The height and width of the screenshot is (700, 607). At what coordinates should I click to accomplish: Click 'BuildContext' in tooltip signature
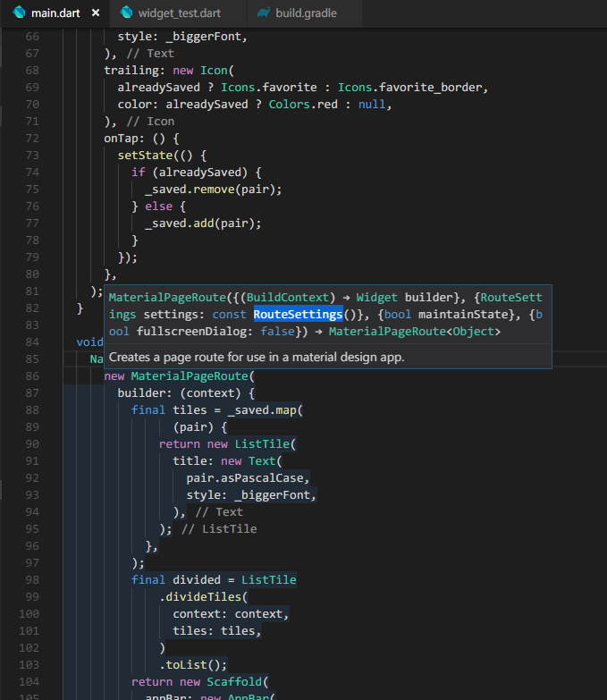click(288, 298)
